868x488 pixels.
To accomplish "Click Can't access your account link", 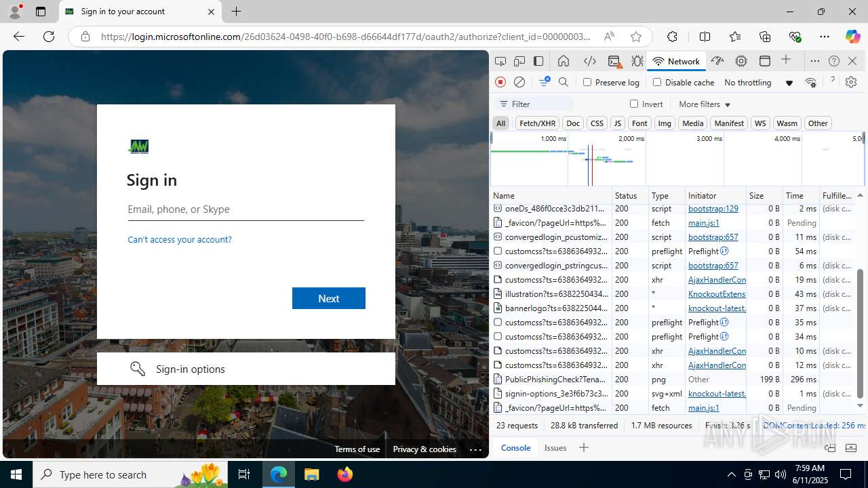I will [180, 239].
